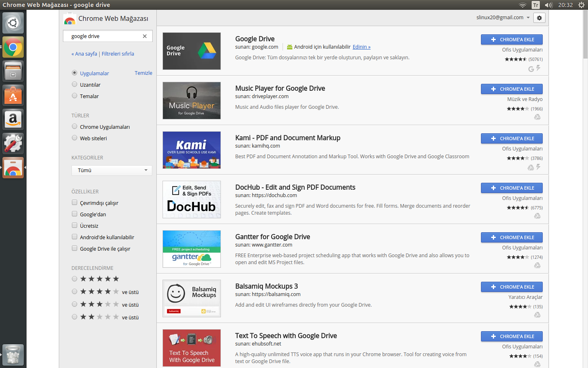The image size is (588, 368).
Task: Open the Google Drive app thumbnail
Action: [192, 51]
